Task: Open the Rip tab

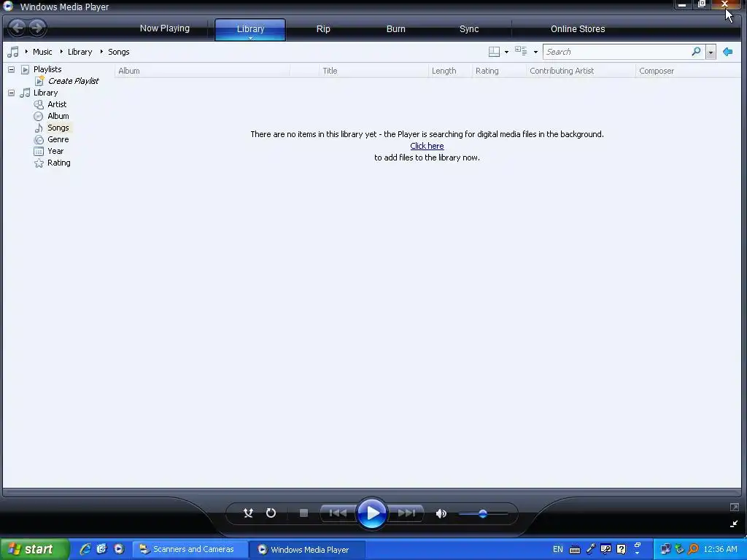Action: [x=323, y=29]
